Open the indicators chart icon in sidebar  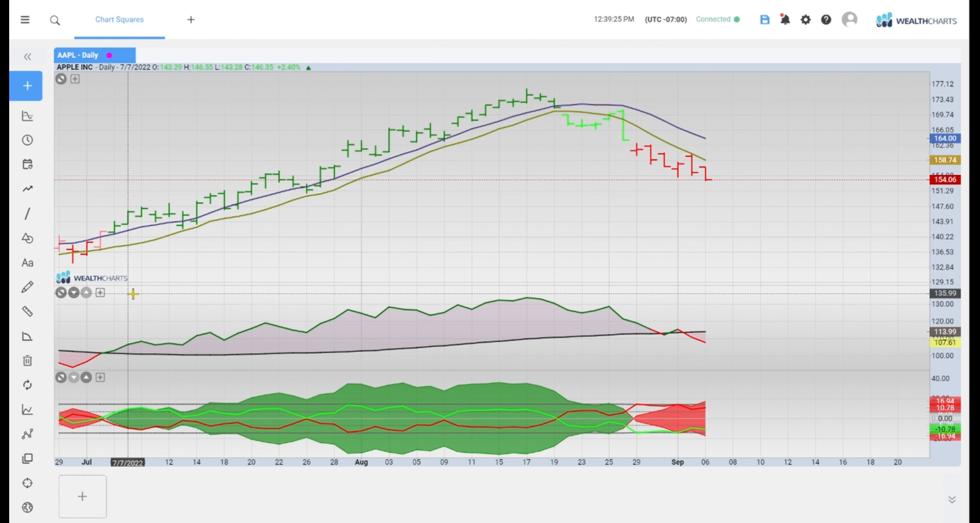coord(28,116)
